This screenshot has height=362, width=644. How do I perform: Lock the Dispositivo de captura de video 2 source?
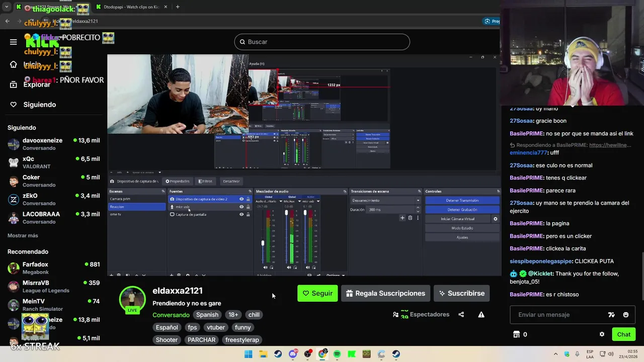pos(248,199)
